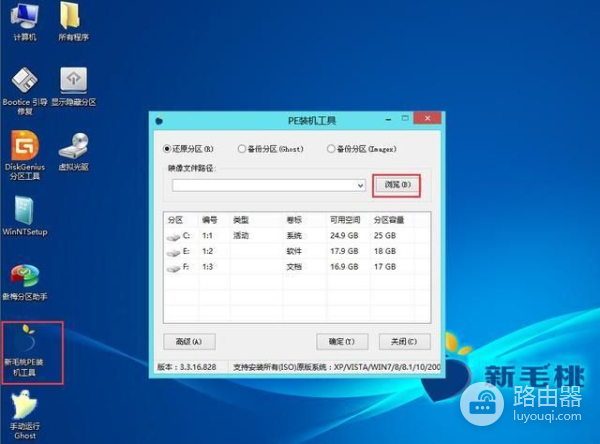Viewport: 600px width, 444px height.
Task: Launch DiskGenius 分区工具 icon
Action: 25,155
